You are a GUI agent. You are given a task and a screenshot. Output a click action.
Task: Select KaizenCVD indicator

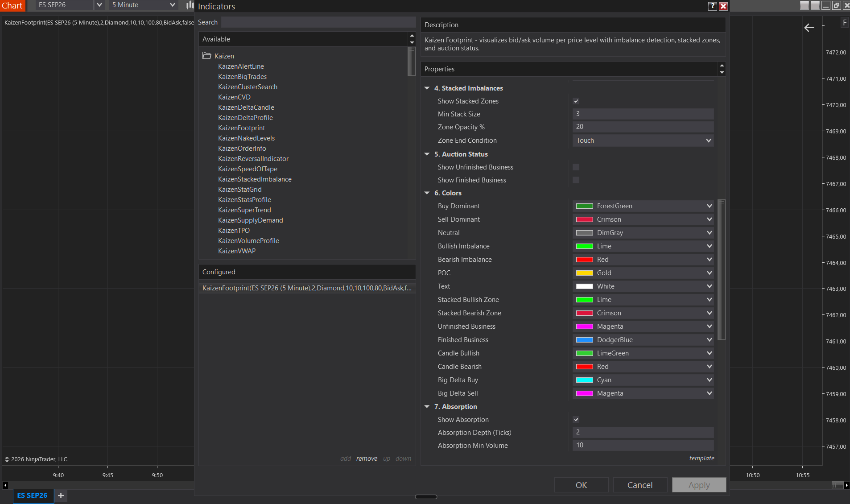pyautogui.click(x=234, y=97)
